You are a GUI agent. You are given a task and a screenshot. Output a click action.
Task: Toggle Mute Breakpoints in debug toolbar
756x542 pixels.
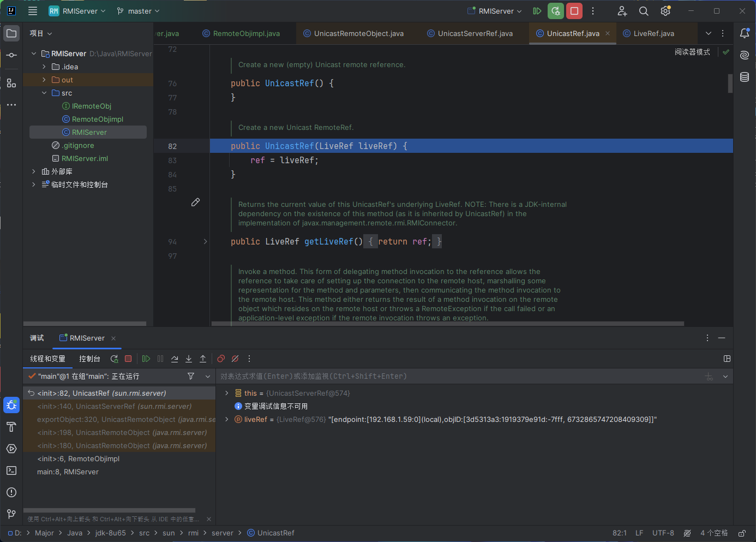(235, 359)
